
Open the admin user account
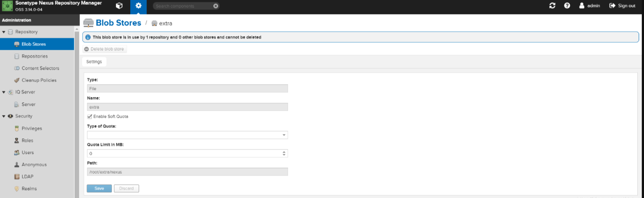point(589,6)
